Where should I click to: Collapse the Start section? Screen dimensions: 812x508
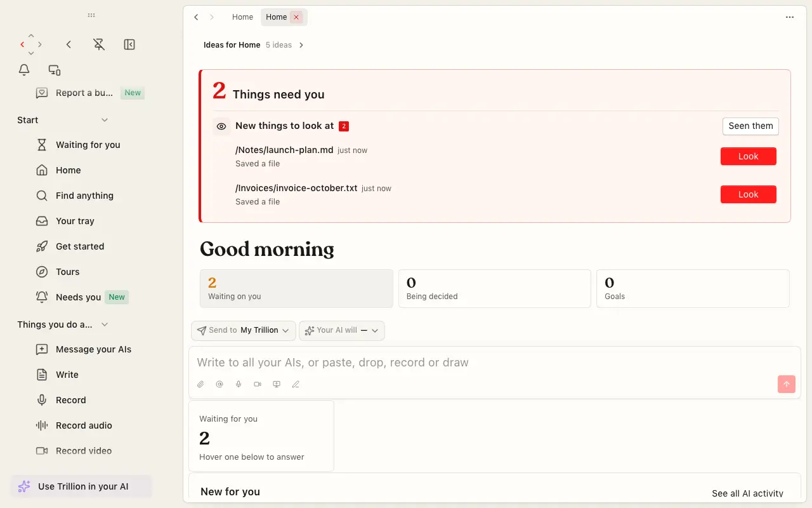tap(105, 120)
